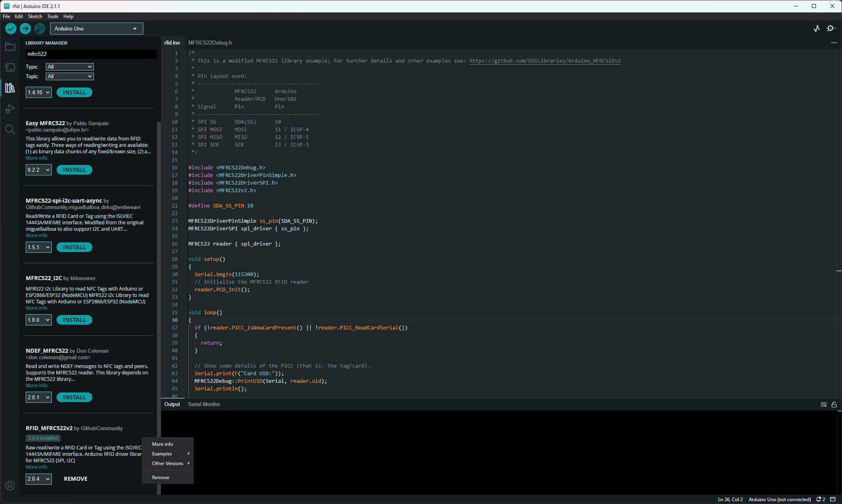Open the Serial Monitor icon
This screenshot has height=504, width=842.
click(x=831, y=28)
